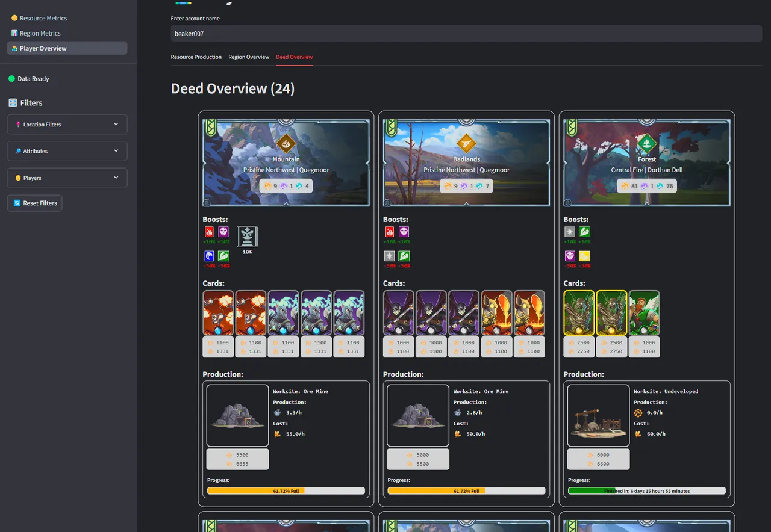Click the Ore Mine worksite image in the Badlands deed
The image size is (771, 532).
(x=418, y=415)
